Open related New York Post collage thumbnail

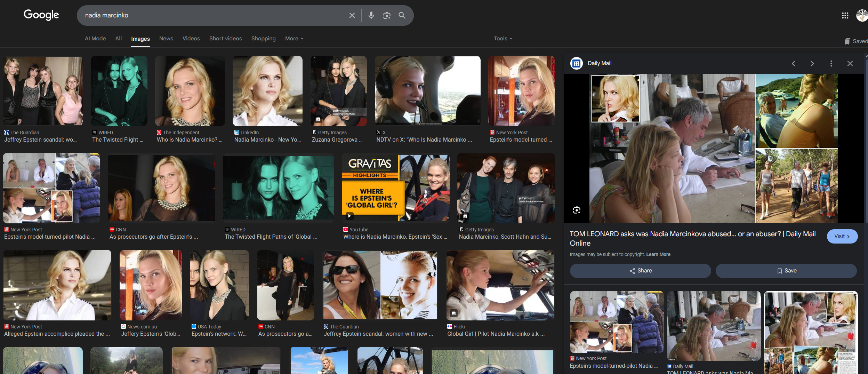click(x=617, y=322)
